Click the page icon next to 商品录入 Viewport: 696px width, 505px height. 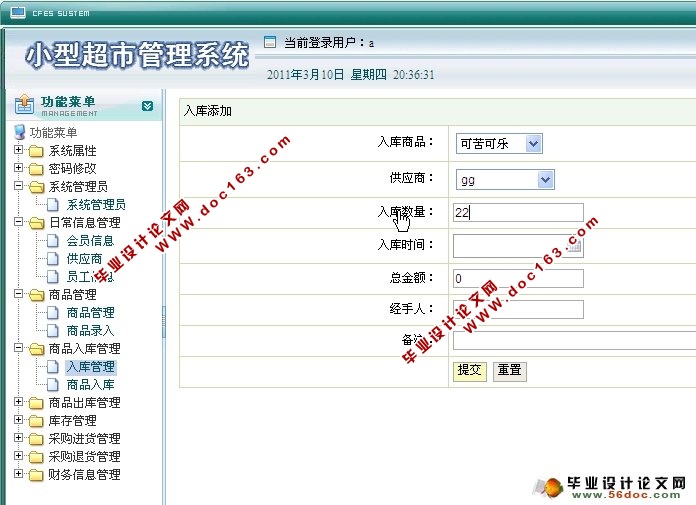pyautogui.click(x=53, y=331)
